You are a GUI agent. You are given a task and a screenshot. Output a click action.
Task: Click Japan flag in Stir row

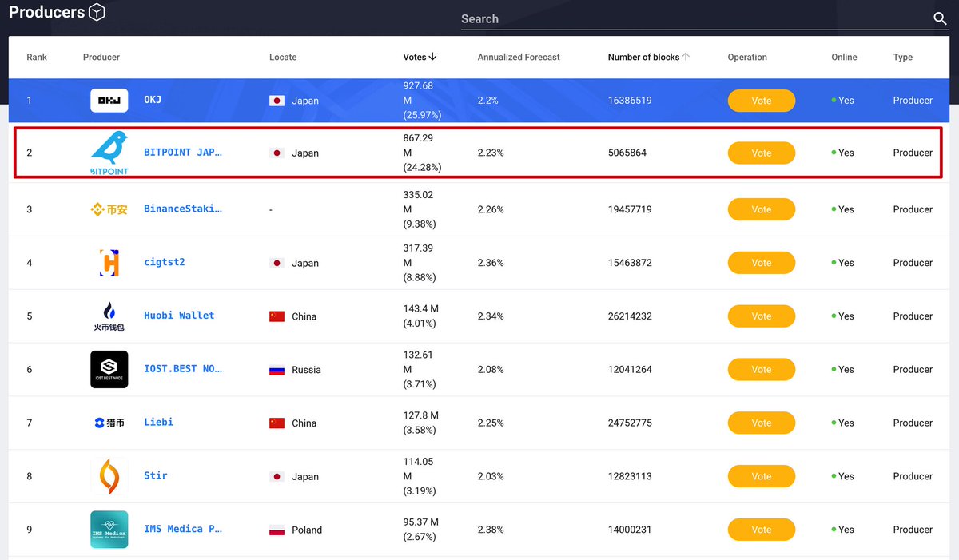[x=277, y=476]
